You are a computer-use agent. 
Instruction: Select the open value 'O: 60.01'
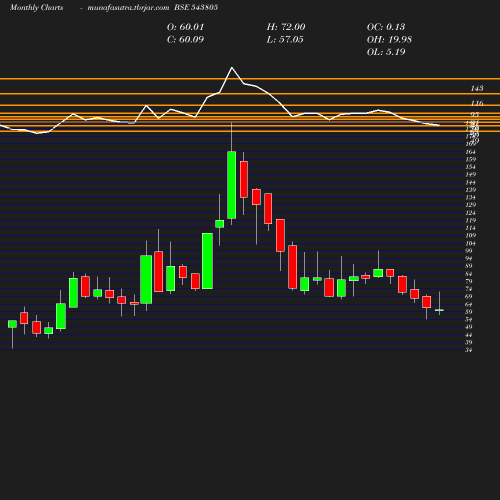tap(185, 27)
